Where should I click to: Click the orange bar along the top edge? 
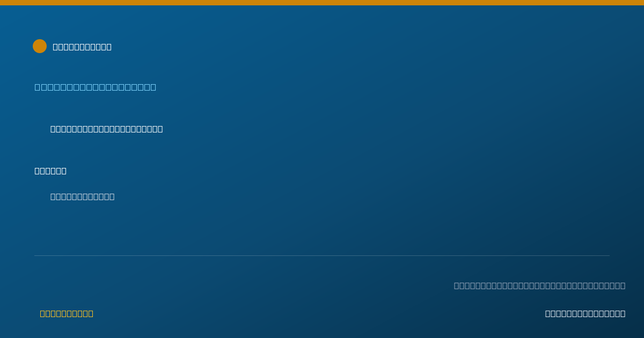coord(322,3)
